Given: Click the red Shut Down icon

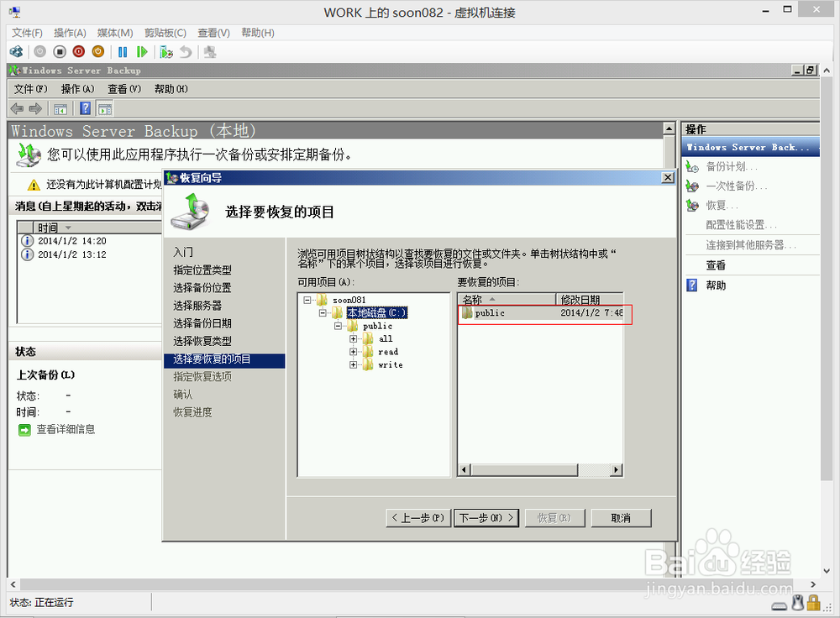Looking at the screenshot, I should pyautogui.click(x=79, y=52).
